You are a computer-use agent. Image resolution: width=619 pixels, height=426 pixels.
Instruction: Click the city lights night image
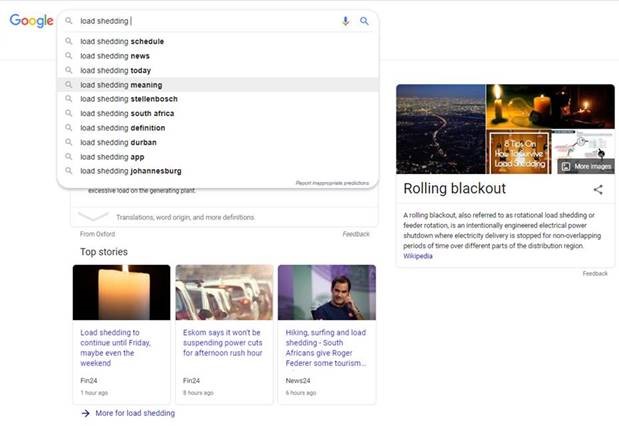(440, 129)
